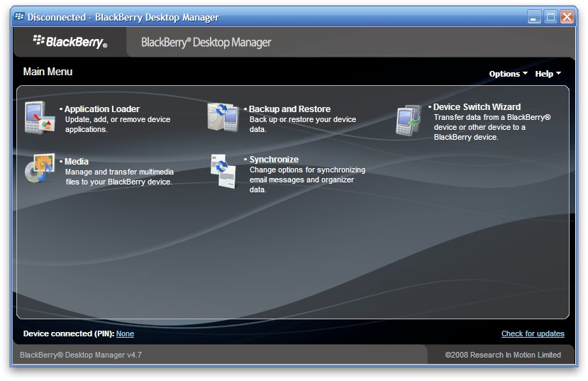Open the Media heading text

coord(77,162)
